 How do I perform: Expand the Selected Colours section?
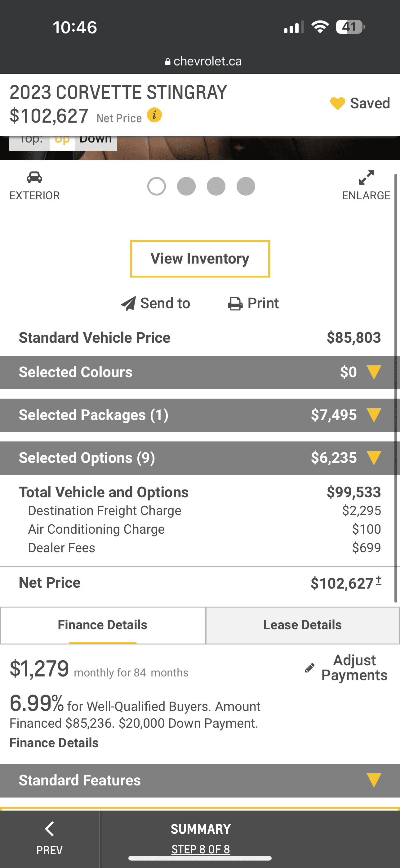374,372
